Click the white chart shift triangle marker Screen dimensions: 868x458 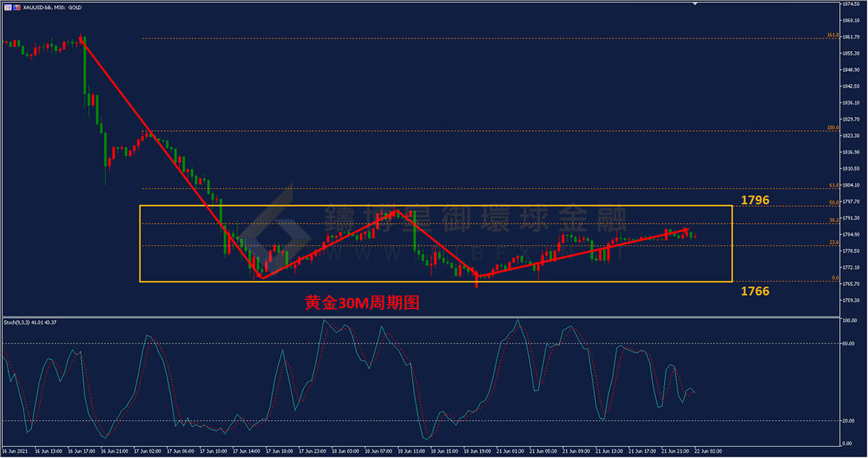tap(695, 4)
